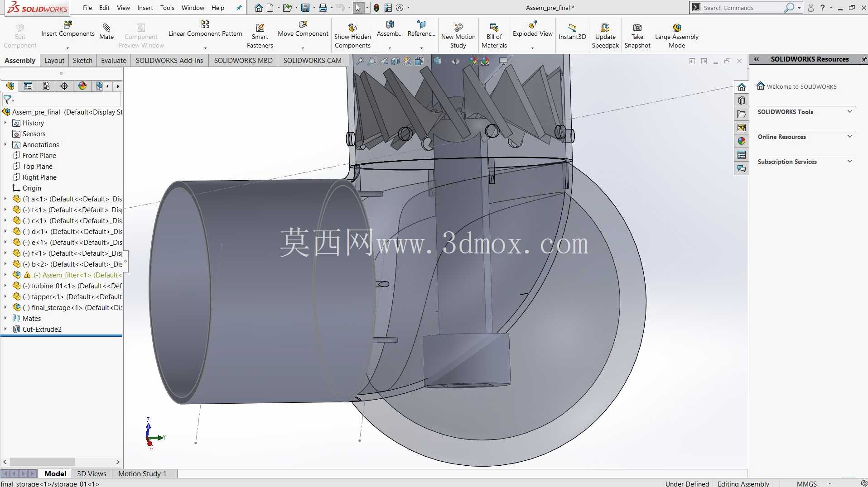The height and width of the screenshot is (487, 868).
Task: Click the Rebuild traffic light icon
Action: [376, 8]
